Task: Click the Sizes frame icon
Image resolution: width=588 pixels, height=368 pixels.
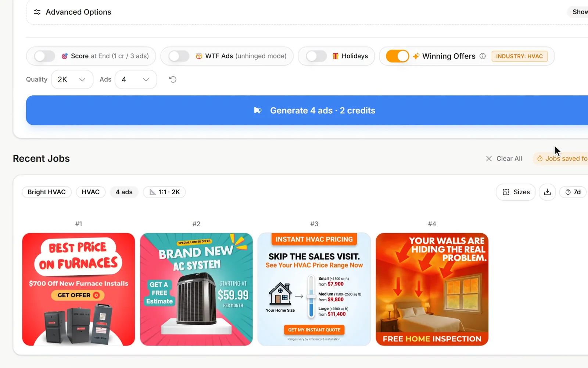Action: click(x=506, y=192)
